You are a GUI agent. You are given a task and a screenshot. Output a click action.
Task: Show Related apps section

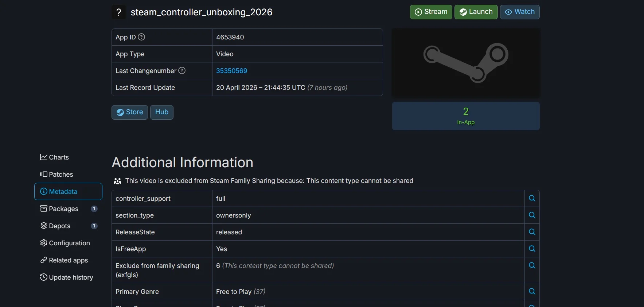(x=64, y=260)
